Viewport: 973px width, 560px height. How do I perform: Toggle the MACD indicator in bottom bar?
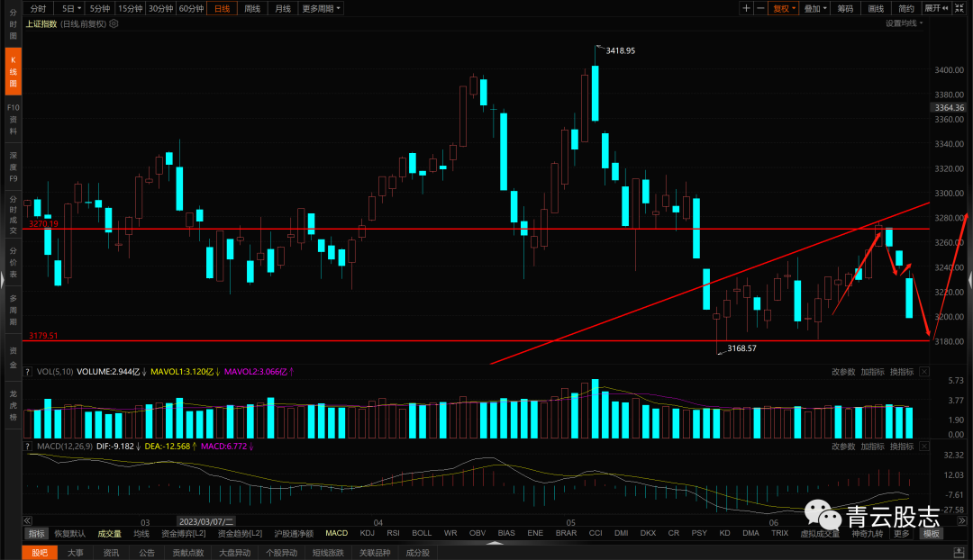(336, 533)
